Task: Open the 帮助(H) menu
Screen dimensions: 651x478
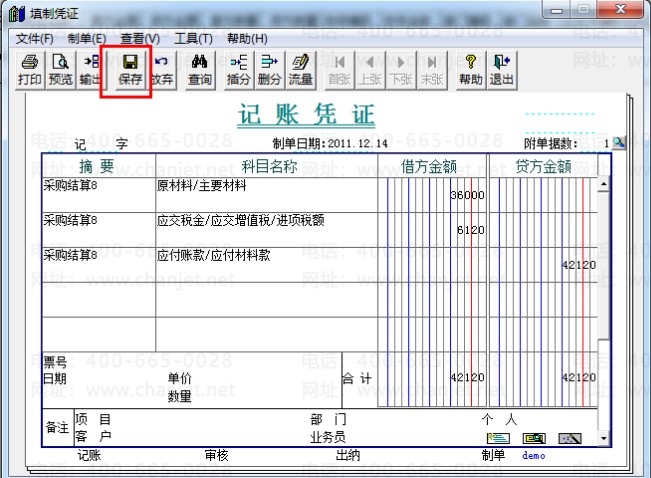Action: pos(247,39)
